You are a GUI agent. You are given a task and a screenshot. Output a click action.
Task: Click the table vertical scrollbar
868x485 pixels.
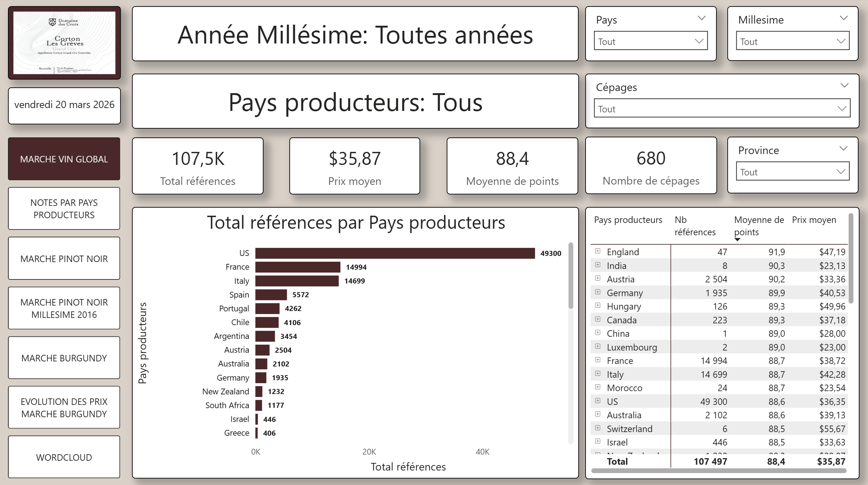coord(851,258)
